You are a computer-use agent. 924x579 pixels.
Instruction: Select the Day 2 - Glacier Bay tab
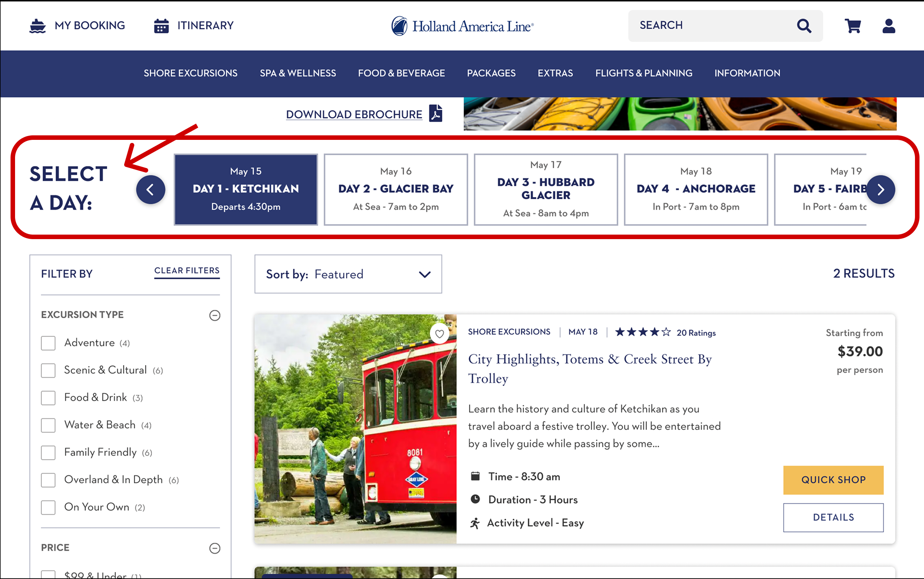pos(396,189)
